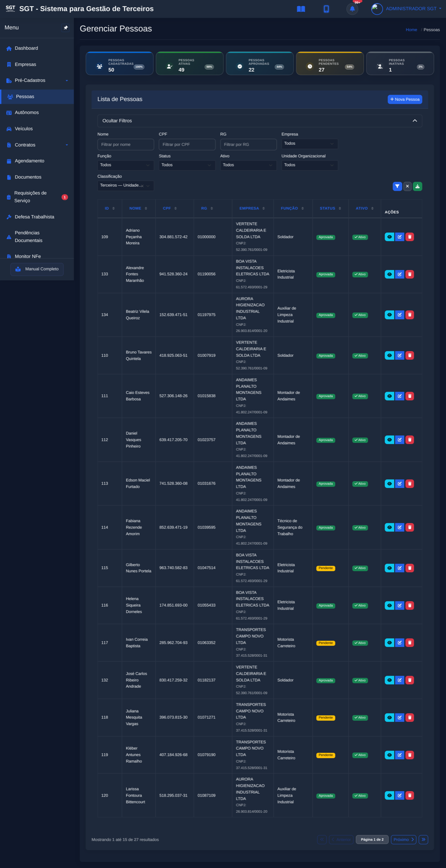View details of Gilberto Nunes Portela
Image resolution: width=446 pixels, height=868 pixels.
coord(390,568)
